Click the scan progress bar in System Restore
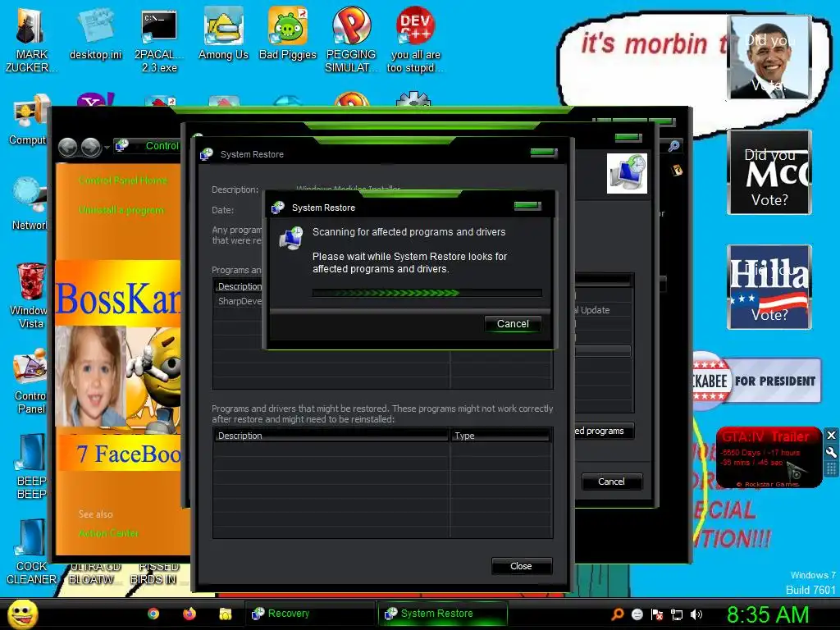The image size is (840, 630). (x=427, y=293)
